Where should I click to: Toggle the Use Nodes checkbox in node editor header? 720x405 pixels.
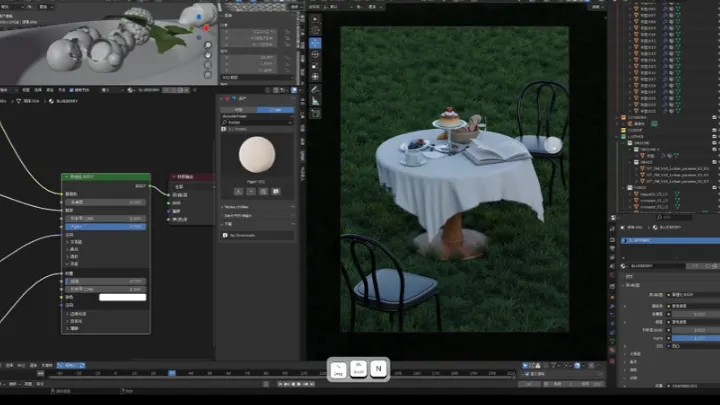point(71,90)
